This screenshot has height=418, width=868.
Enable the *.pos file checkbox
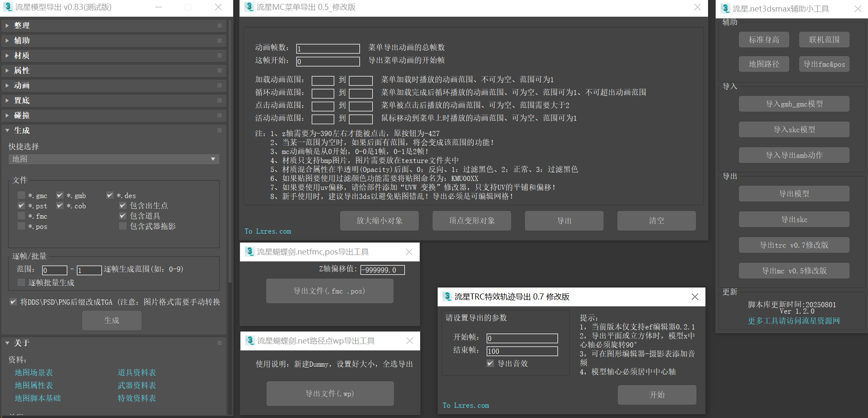[21, 226]
